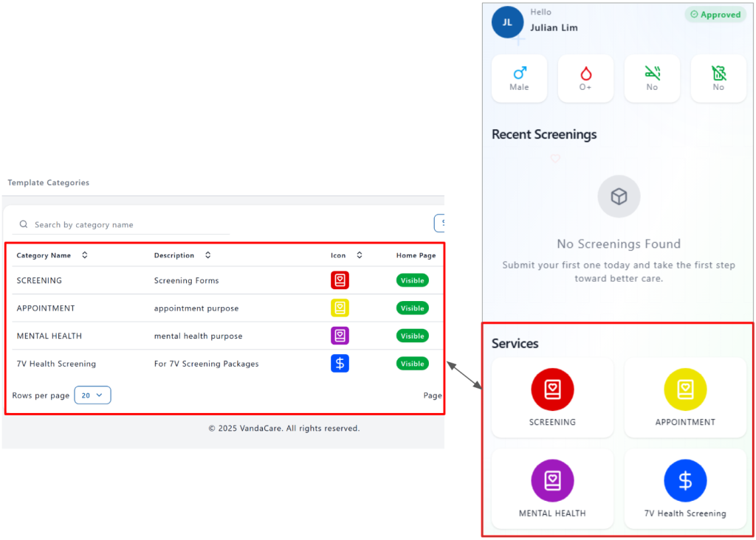Click the Approved status badge
This screenshot has width=756, height=540.
[x=715, y=15]
